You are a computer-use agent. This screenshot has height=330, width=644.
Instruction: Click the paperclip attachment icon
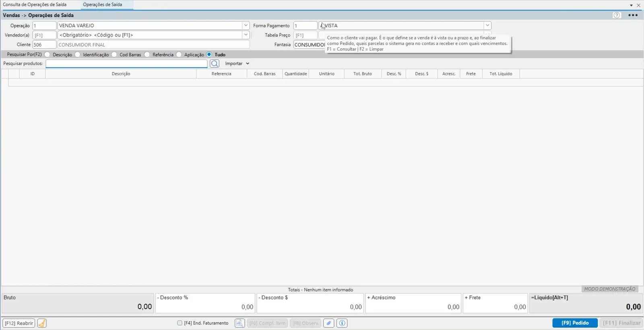(328, 323)
